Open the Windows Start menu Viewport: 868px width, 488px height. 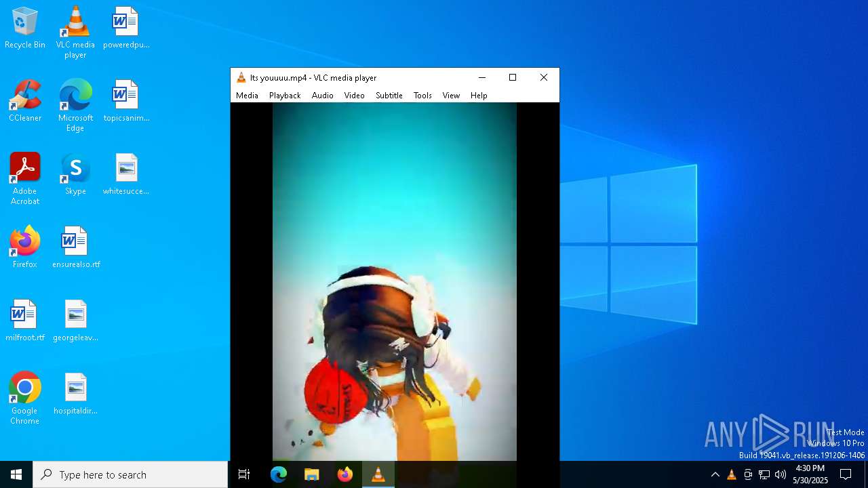pyautogui.click(x=16, y=474)
